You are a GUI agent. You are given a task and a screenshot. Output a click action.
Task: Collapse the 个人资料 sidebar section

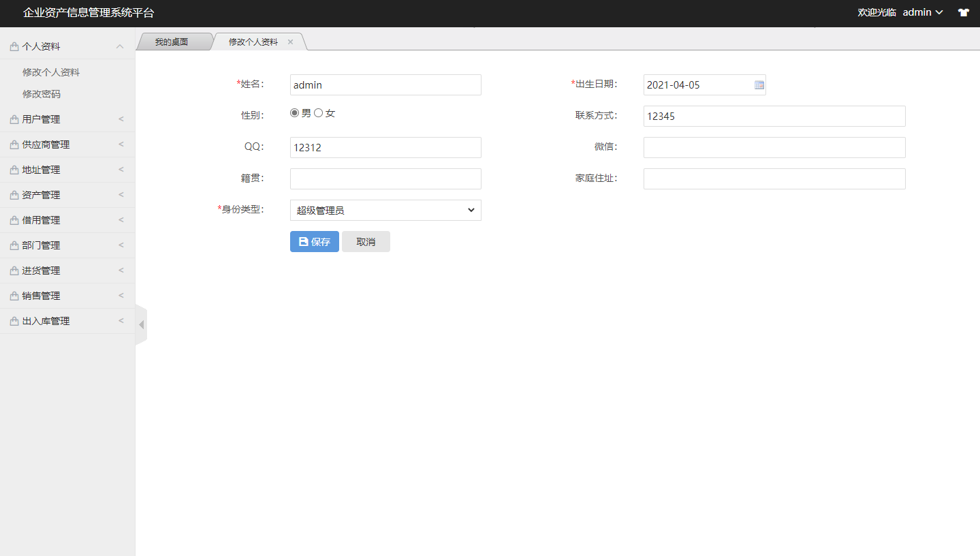120,46
